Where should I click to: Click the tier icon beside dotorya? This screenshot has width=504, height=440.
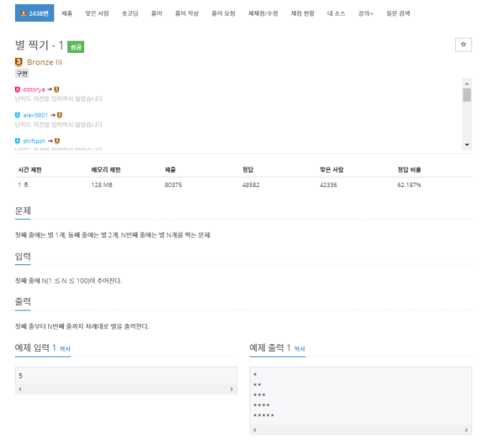18,89
